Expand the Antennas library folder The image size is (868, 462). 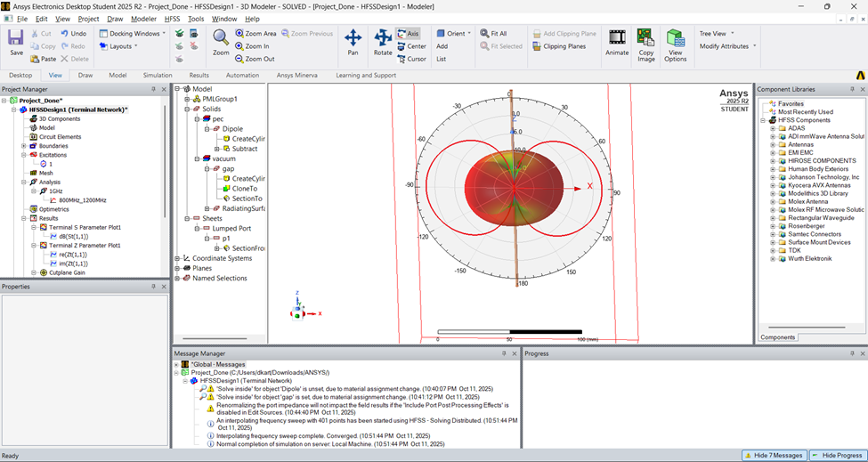(773, 145)
